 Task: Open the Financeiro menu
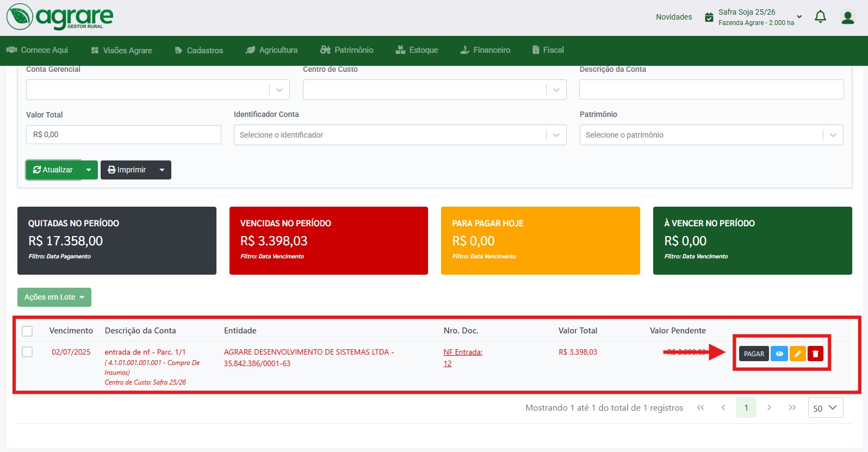[485, 50]
